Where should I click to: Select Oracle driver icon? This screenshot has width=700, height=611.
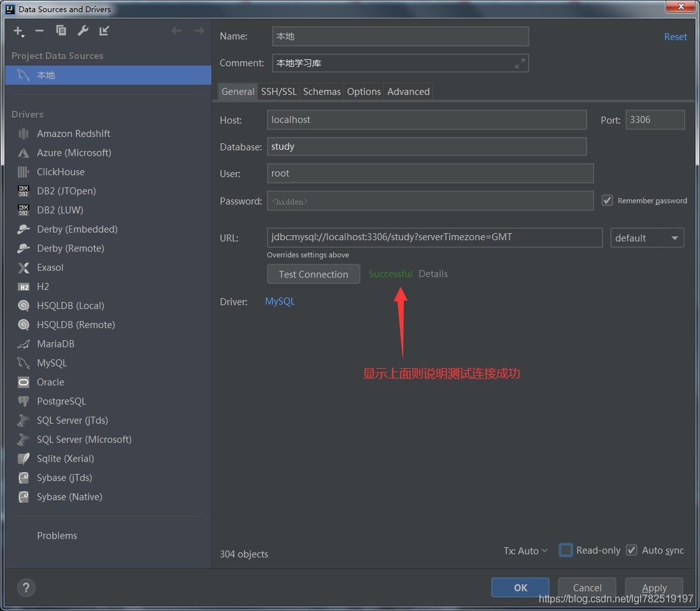click(23, 382)
